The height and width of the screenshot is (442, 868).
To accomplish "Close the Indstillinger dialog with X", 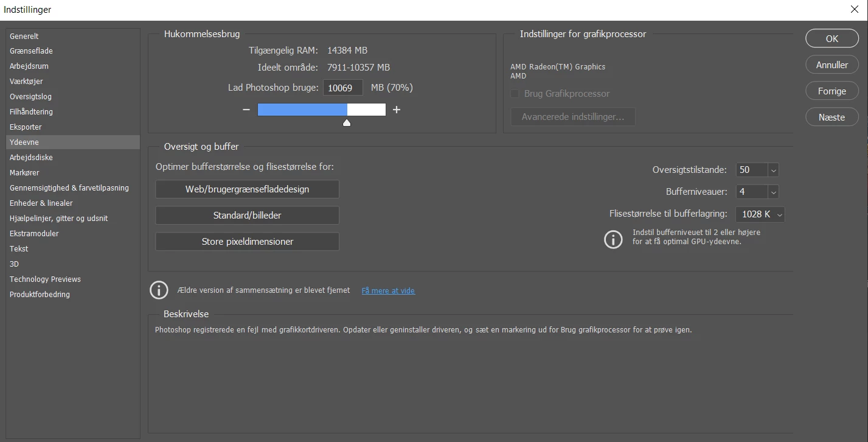I will coord(855,9).
